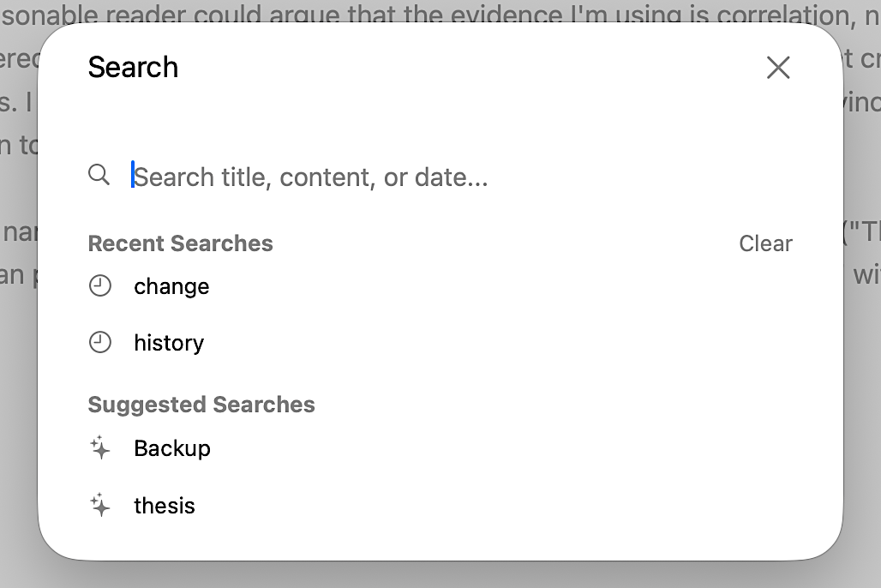Viewport: 881px width, 588px height.
Task: Click the clock icon beside "history"
Action: [100, 342]
